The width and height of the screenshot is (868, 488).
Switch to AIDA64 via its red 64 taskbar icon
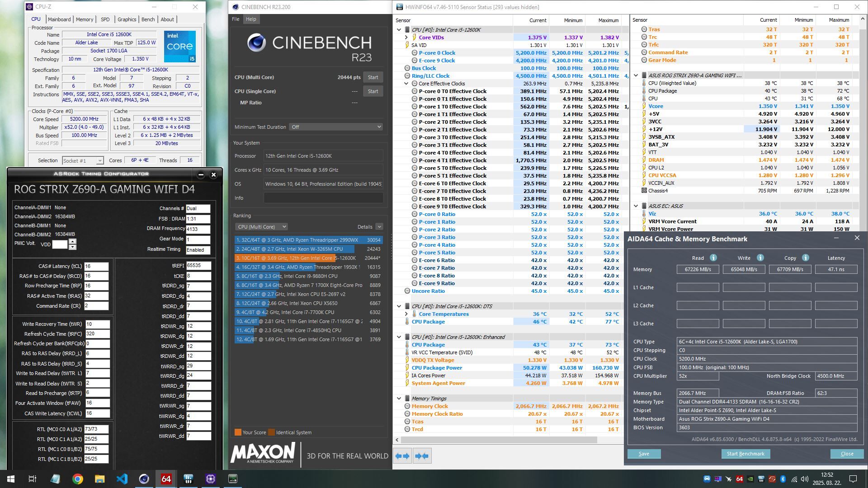(166, 479)
